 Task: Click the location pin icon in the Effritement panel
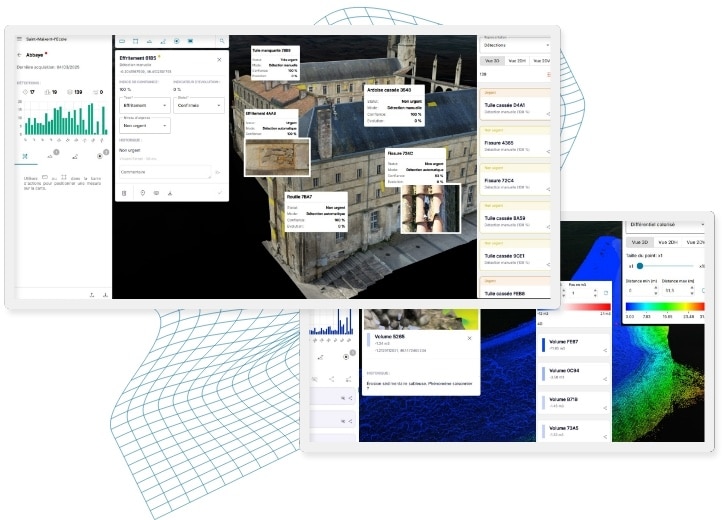point(141,192)
